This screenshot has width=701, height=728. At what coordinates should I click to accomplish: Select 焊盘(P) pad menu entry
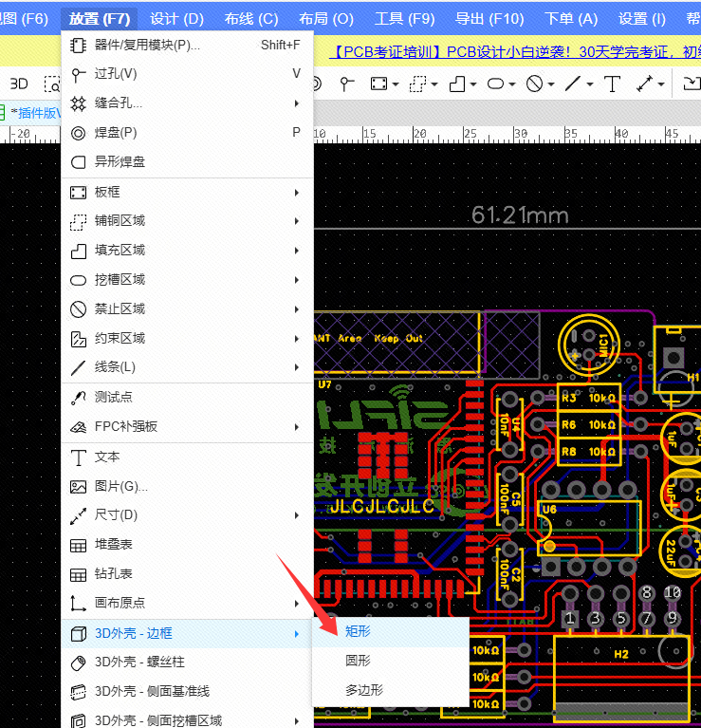click(x=116, y=133)
